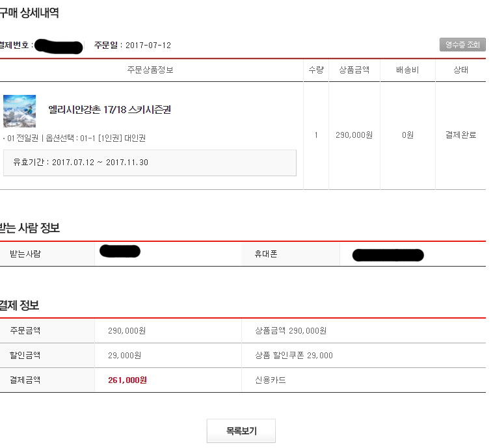
Task: Click the 유효기간 validity period box
Action: tap(150, 163)
